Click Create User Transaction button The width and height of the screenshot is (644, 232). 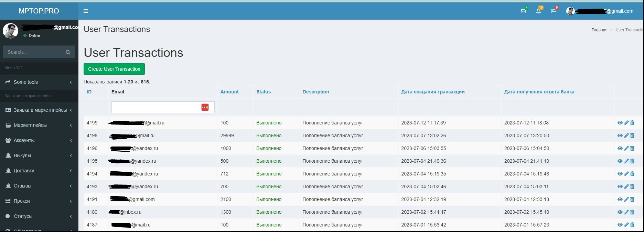pyautogui.click(x=114, y=69)
